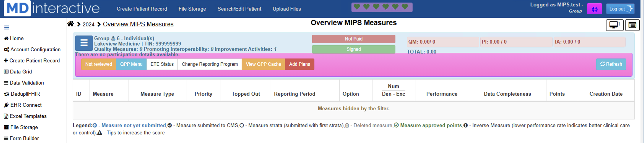
Task: Open Account Configuration in the sidebar
Action: point(32,49)
